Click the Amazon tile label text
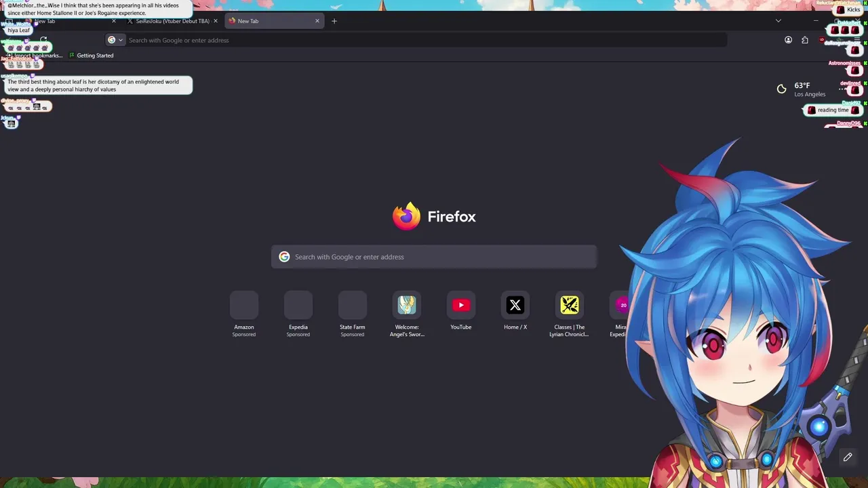Screen dimensions: 868x488 pos(244,327)
